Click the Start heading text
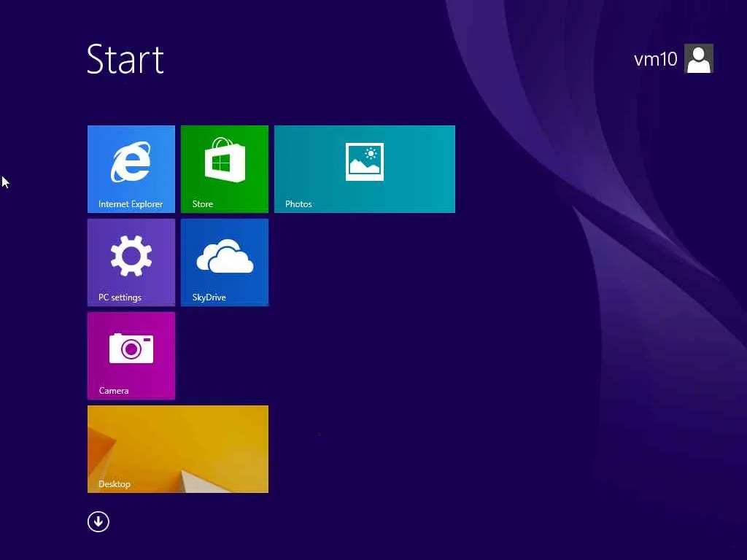Screen dimensions: 747x560 (x=125, y=59)
